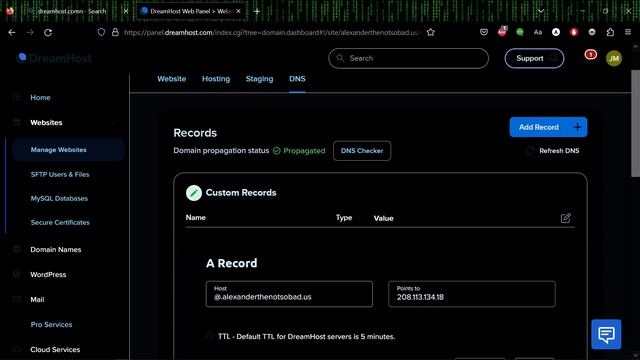Click the browser address bar URL

tap(271, 32)
